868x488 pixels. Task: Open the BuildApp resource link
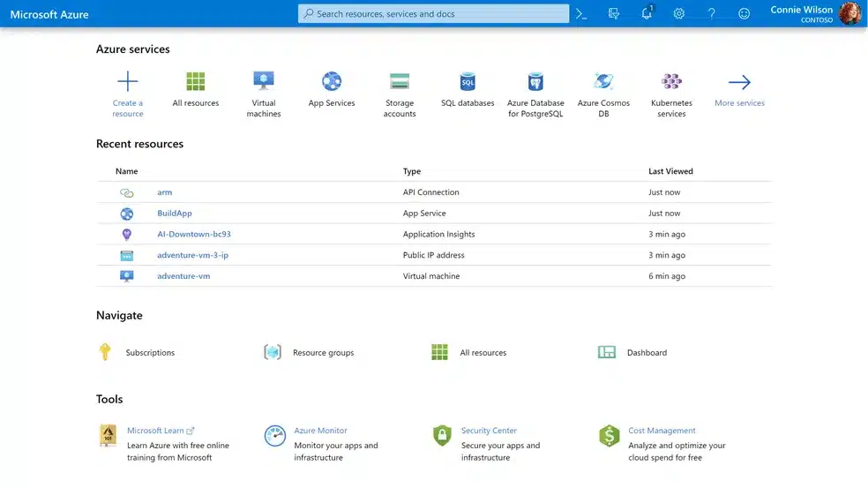175,214
